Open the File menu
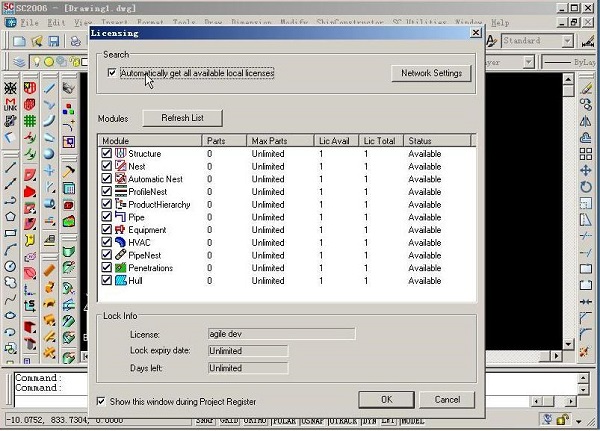600x431 pixels. coord(30,22)
